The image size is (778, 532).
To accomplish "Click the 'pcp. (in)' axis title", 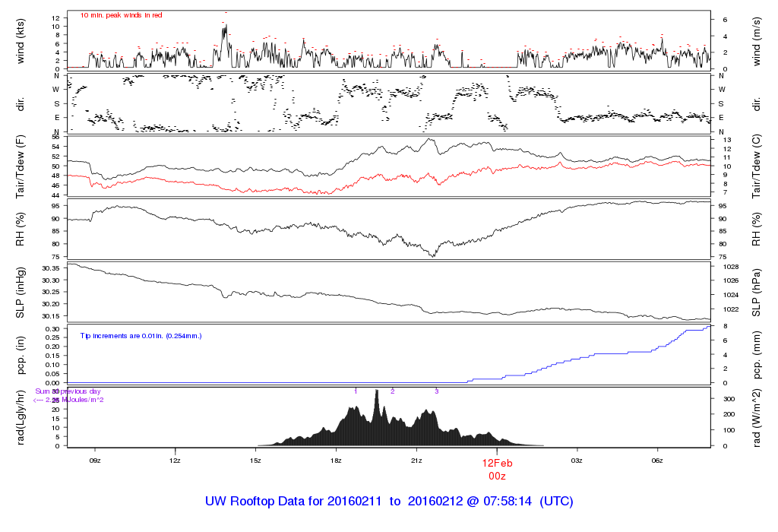I will [x=21, y=355].
